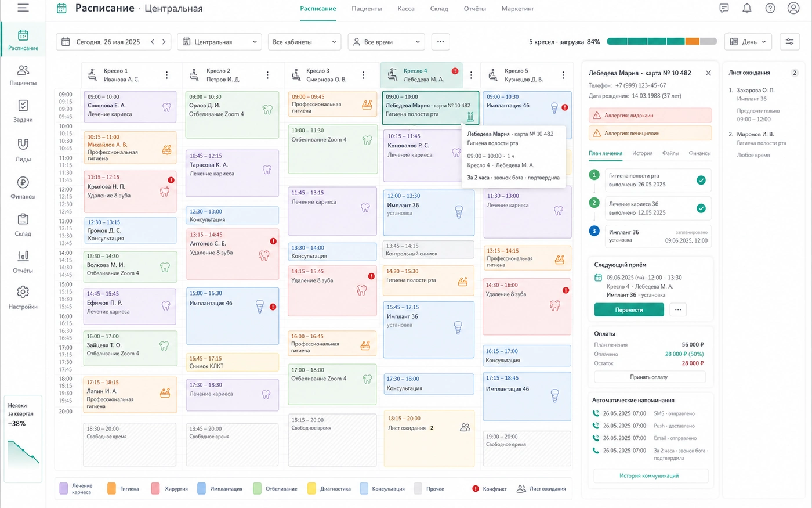Open Отчёты in the sidebar
This screenshot has height=508, width=812.
23,262
